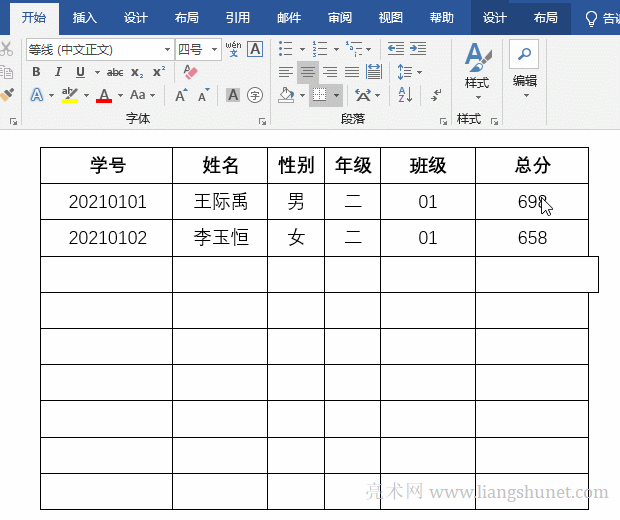The width and height of the screenshot is (620, 520).
Task: Apply the red font color swatch
Action: point(103,96)
